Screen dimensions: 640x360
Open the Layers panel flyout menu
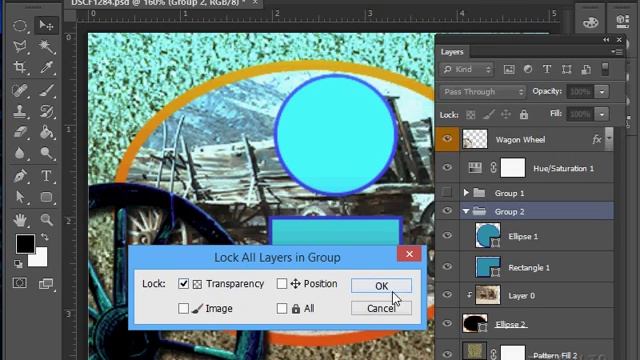[617, 52]
